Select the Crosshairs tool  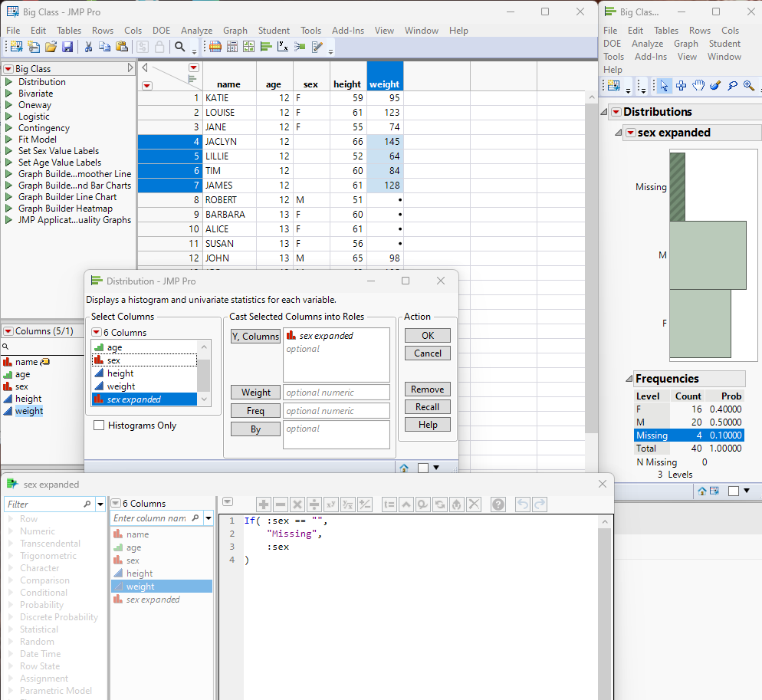click(x=681, y=86)
